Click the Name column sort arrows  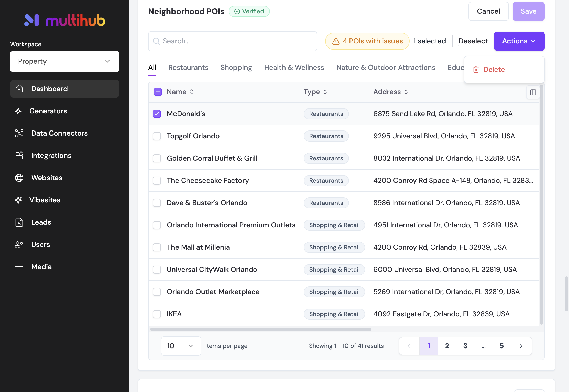click(192, 92)
